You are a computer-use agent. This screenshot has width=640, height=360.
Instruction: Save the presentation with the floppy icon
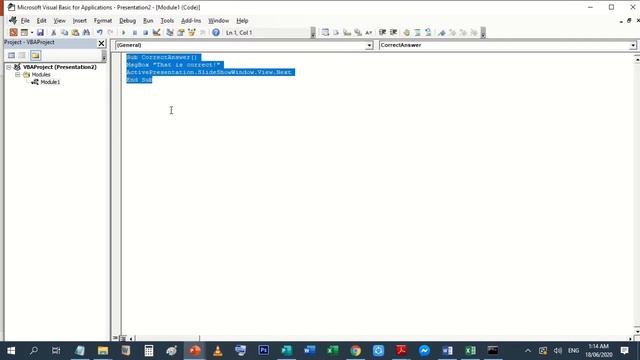pos(40,32)
